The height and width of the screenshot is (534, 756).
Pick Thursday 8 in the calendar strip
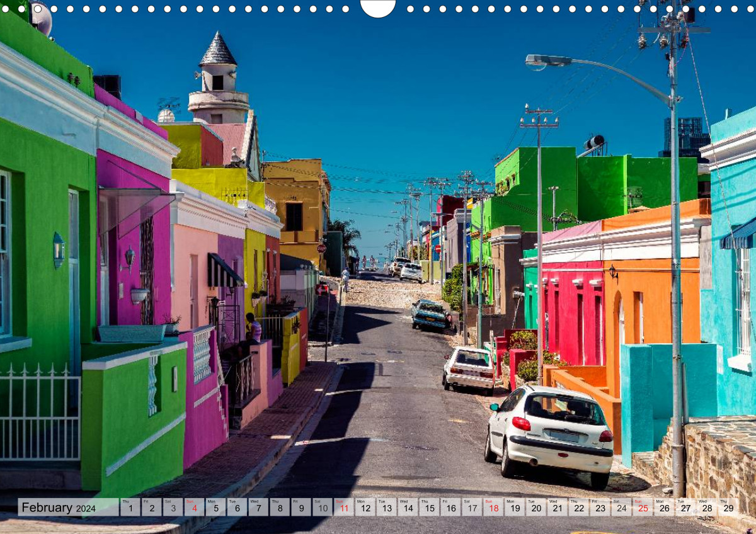point(280,508)
